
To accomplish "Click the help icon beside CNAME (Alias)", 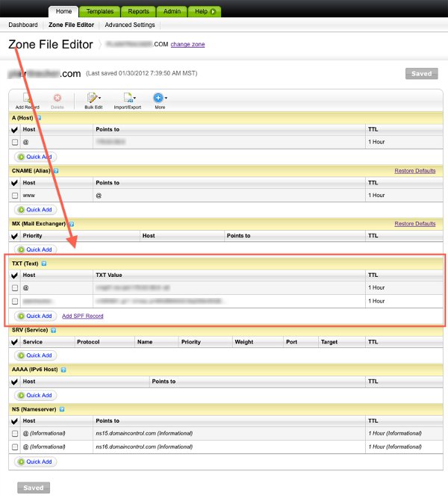I will [x=56, y=170].
